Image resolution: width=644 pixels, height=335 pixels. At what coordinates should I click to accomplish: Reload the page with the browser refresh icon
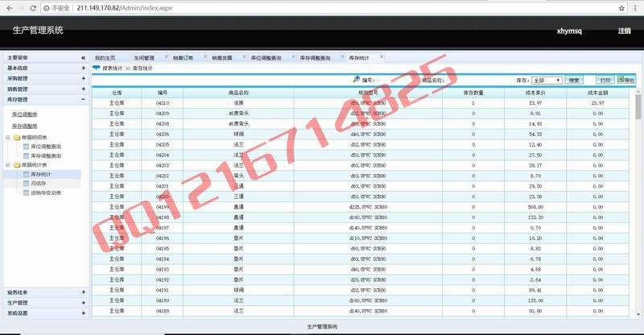[x=33, y=8]
